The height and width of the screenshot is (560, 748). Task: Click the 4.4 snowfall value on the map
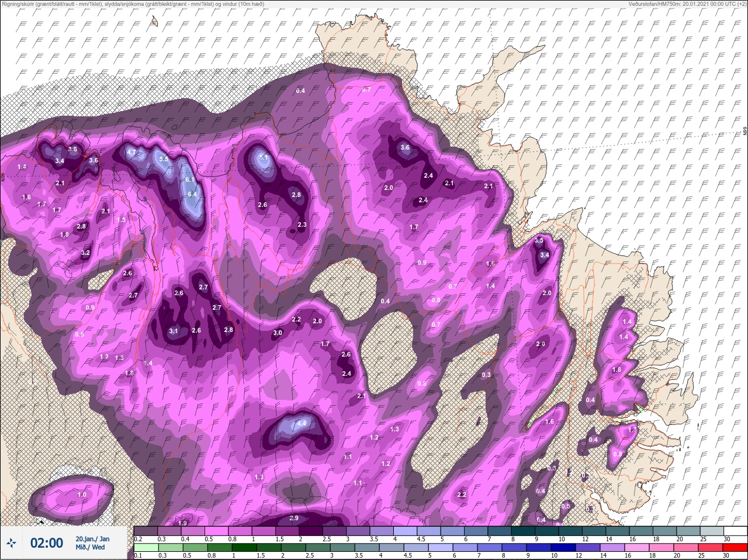(302, 423)
